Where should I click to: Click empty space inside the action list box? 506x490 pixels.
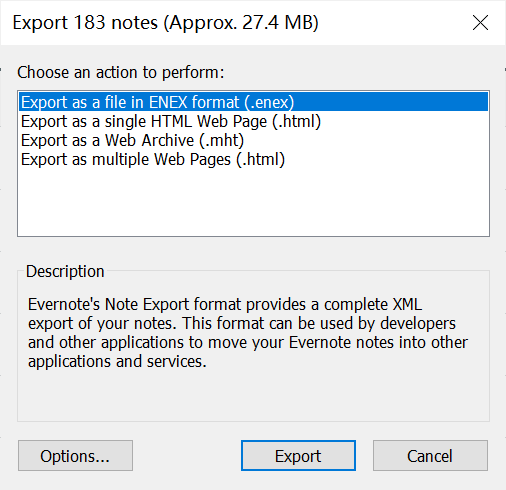point(253,203)
